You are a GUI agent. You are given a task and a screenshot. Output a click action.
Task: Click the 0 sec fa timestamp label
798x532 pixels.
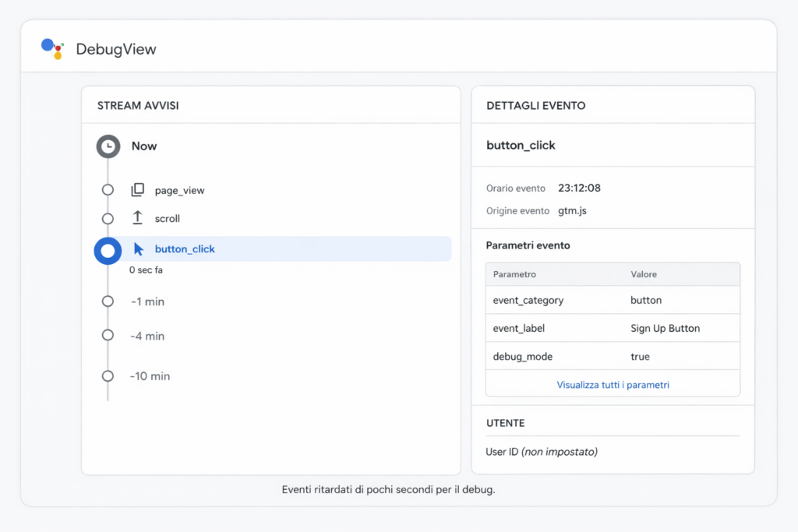pos(146,270)
